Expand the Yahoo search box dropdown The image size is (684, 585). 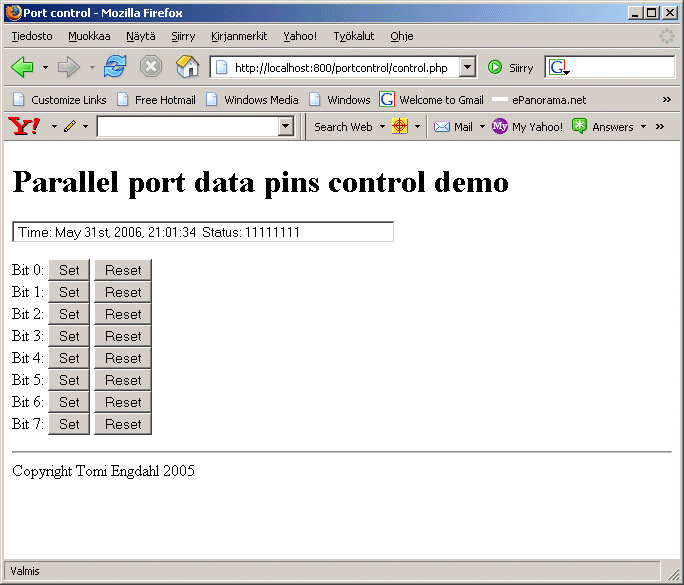(x=285, y=127)
